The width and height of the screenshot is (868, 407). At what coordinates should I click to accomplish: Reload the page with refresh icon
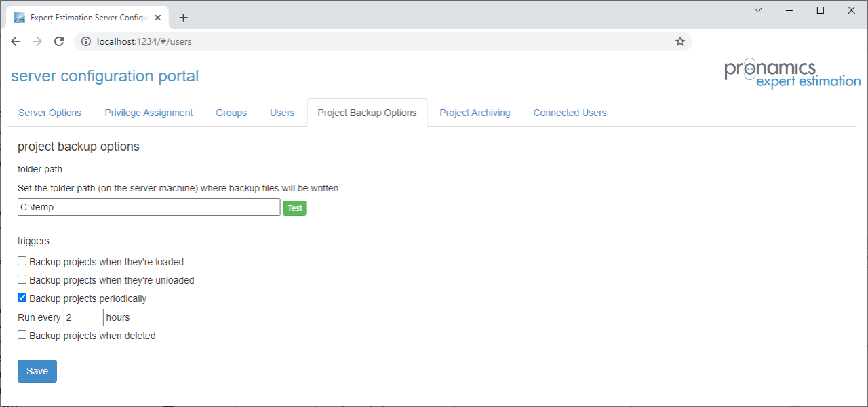(59, 41)
